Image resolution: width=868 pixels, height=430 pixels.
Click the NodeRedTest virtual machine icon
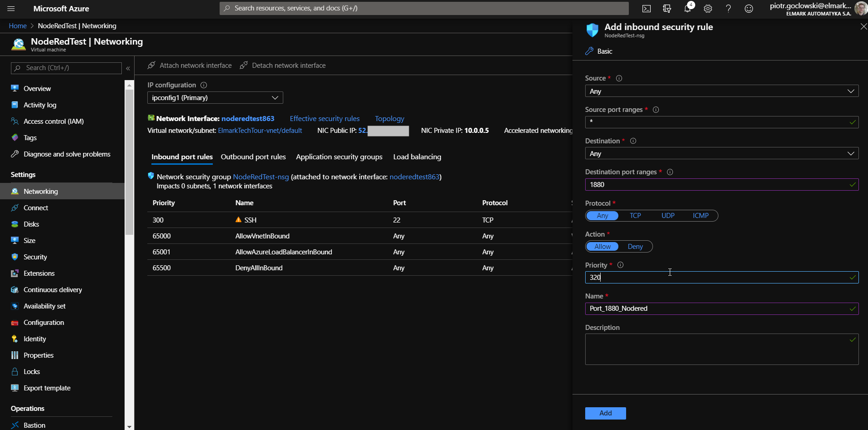pos(18,44)
